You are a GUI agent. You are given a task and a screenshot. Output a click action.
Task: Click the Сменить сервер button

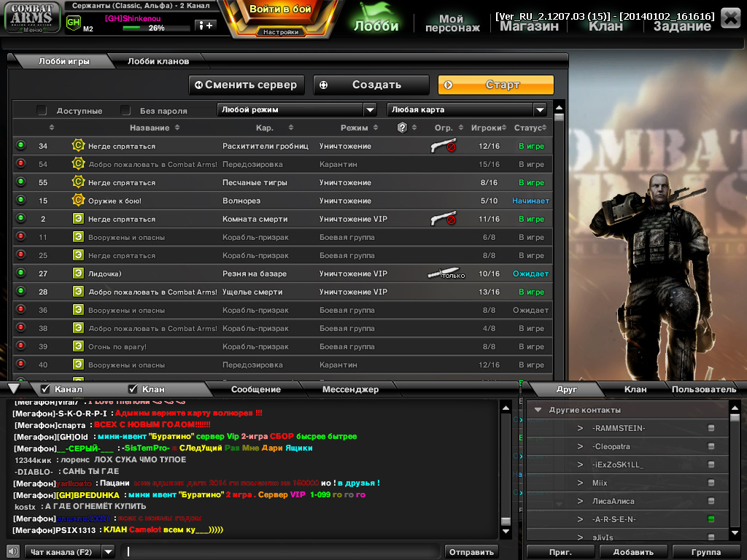[x=247, y=85]
